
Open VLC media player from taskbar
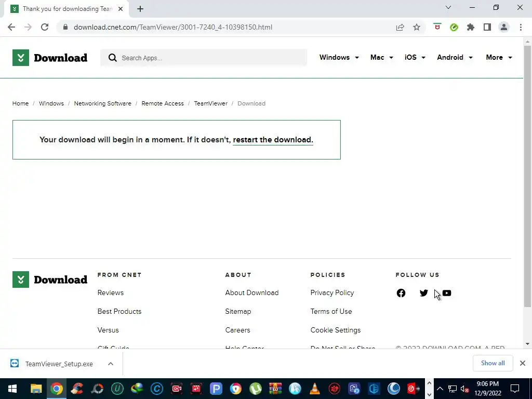[315, 389]
